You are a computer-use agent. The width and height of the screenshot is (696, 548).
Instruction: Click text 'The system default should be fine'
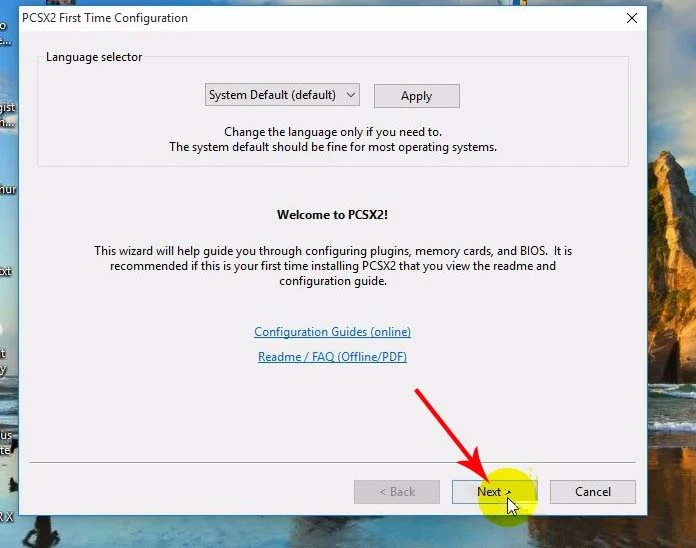click(x=258, y=147)
